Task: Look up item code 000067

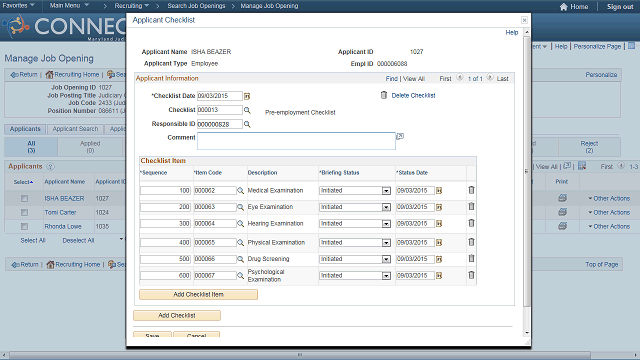Action: 240,276
